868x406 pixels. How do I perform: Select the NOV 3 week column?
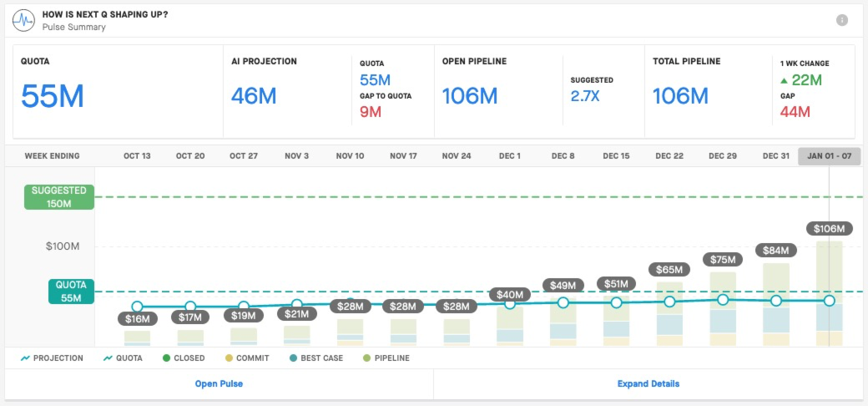tap(297, 156)
